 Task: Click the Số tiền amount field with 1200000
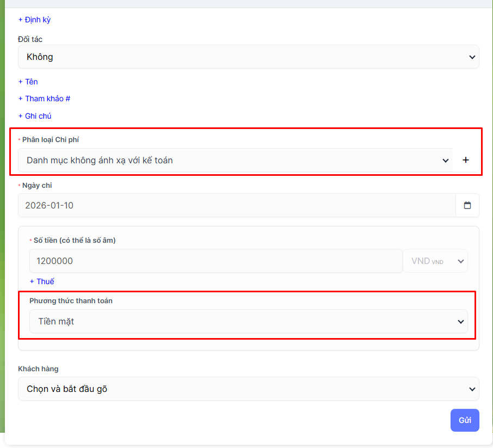(215, 261)
